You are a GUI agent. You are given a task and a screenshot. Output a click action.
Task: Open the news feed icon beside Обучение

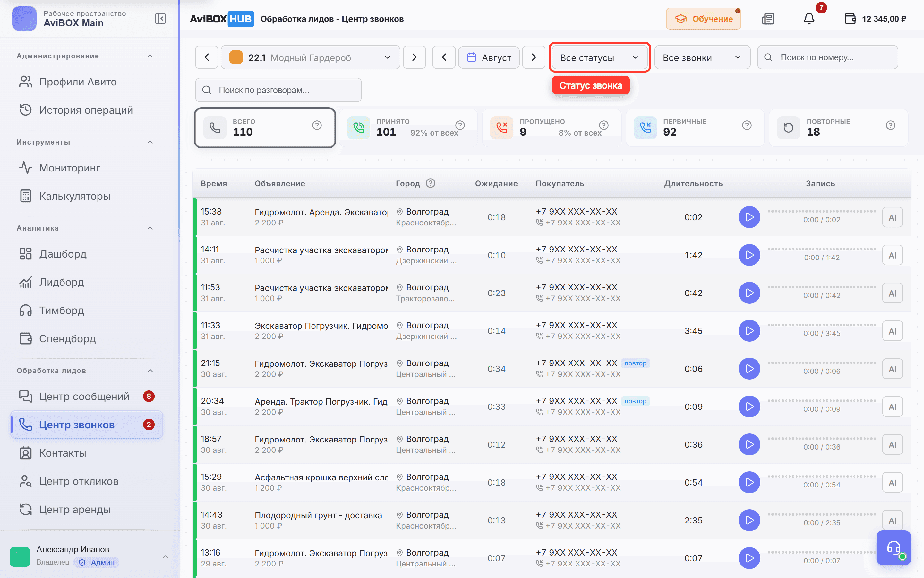[768, 19]
